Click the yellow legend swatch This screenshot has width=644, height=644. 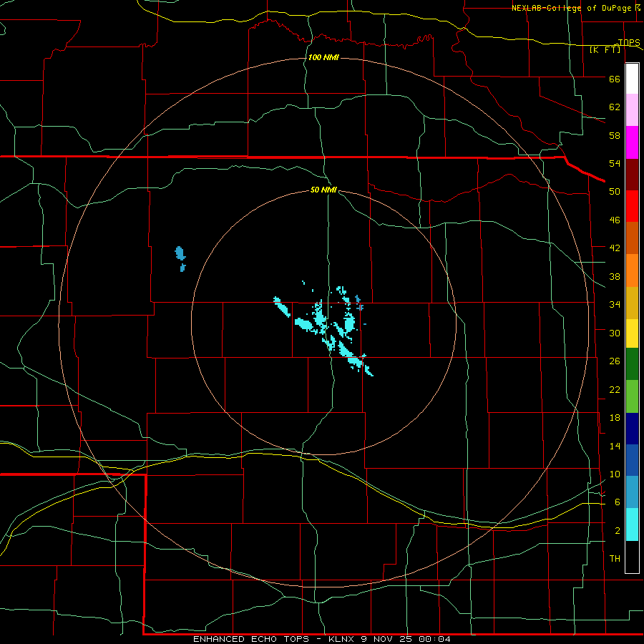coord(632,333)
